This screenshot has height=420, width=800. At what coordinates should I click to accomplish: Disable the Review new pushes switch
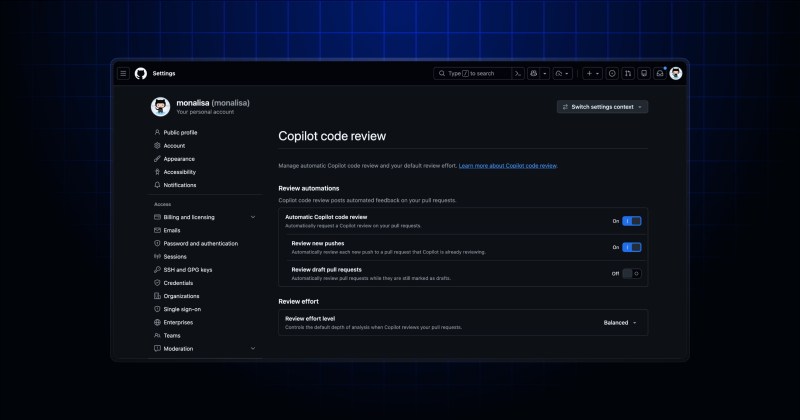[x=632, y=247]
